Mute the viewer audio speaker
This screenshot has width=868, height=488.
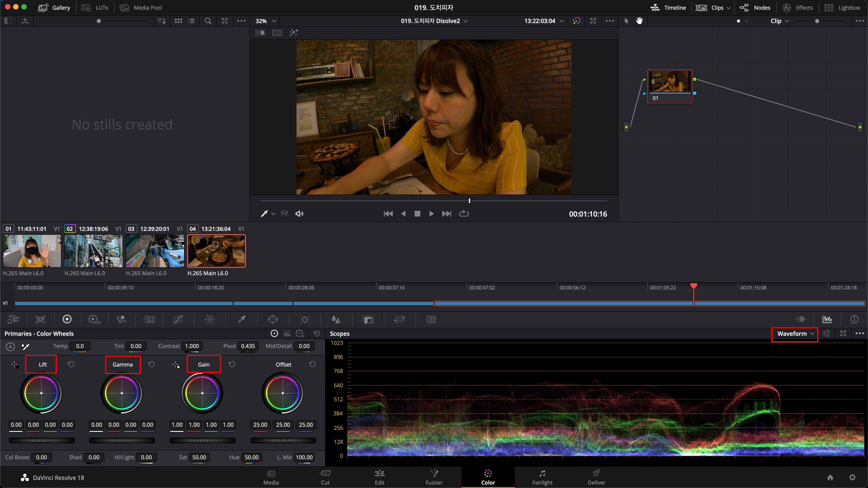(x=299, y=214)
